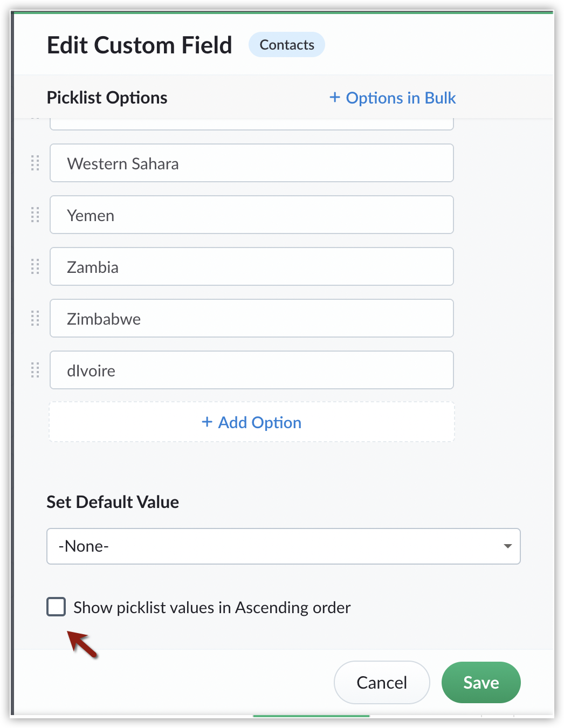Click the Western Sahara option field

point(251,163)
